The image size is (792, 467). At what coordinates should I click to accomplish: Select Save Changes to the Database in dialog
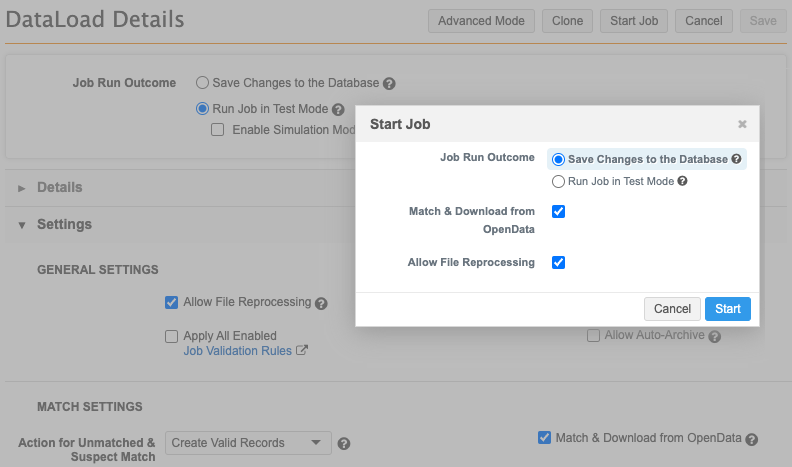559,159
